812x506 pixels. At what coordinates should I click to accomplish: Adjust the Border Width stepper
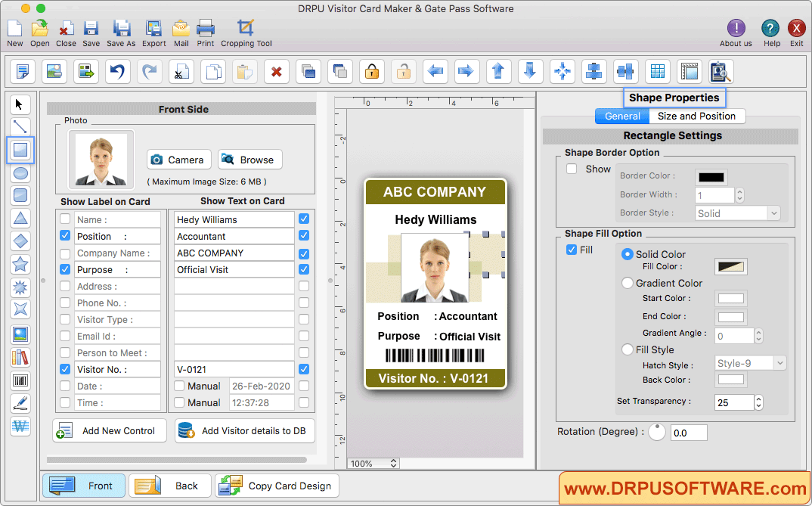click(x=739, y=194)
